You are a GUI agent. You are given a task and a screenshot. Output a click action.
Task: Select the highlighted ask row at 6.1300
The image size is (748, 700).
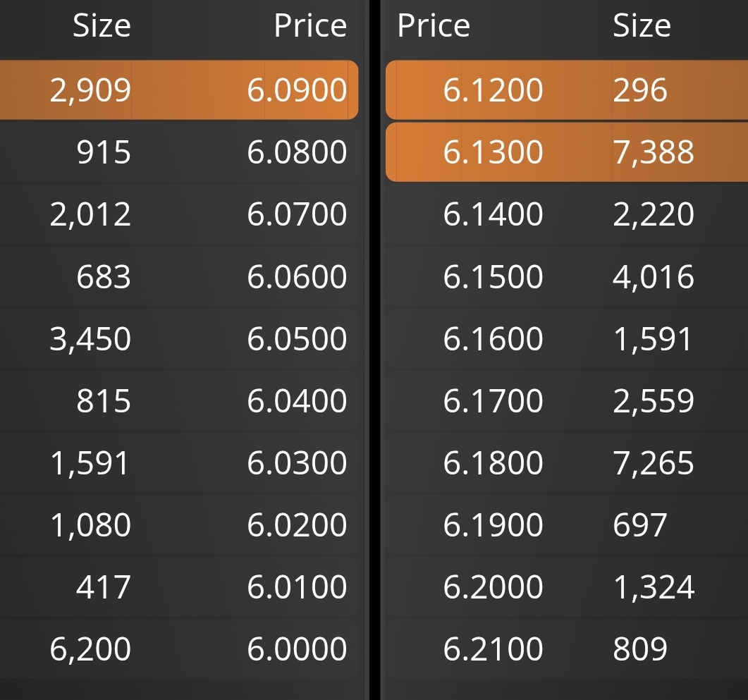(567, 152)
